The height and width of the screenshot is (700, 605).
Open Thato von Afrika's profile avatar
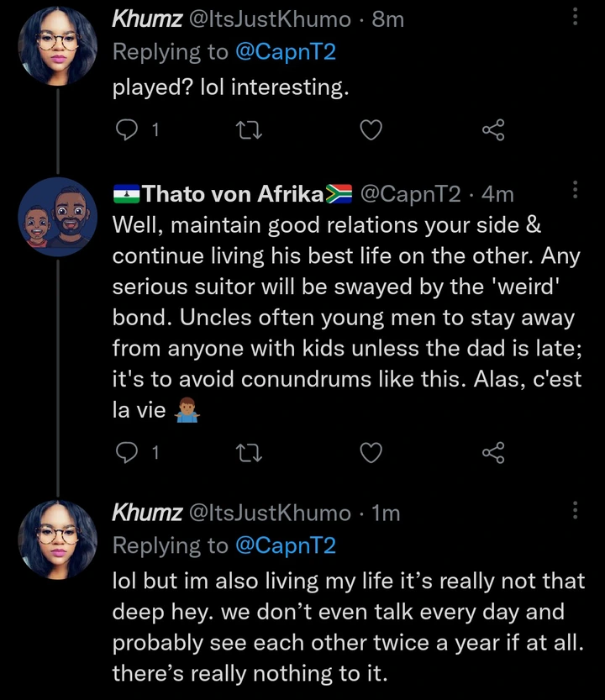[57, 218]
